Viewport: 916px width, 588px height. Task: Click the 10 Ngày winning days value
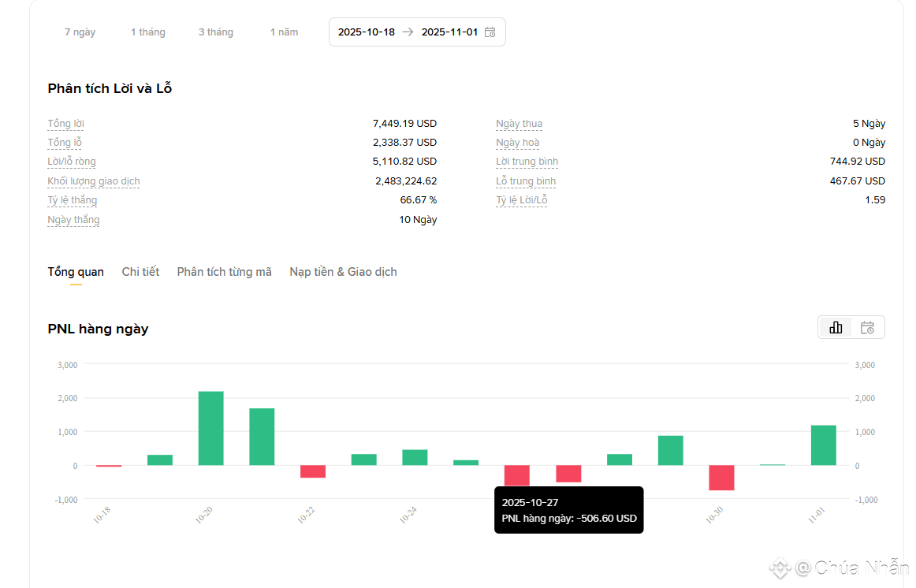[418, 220]
